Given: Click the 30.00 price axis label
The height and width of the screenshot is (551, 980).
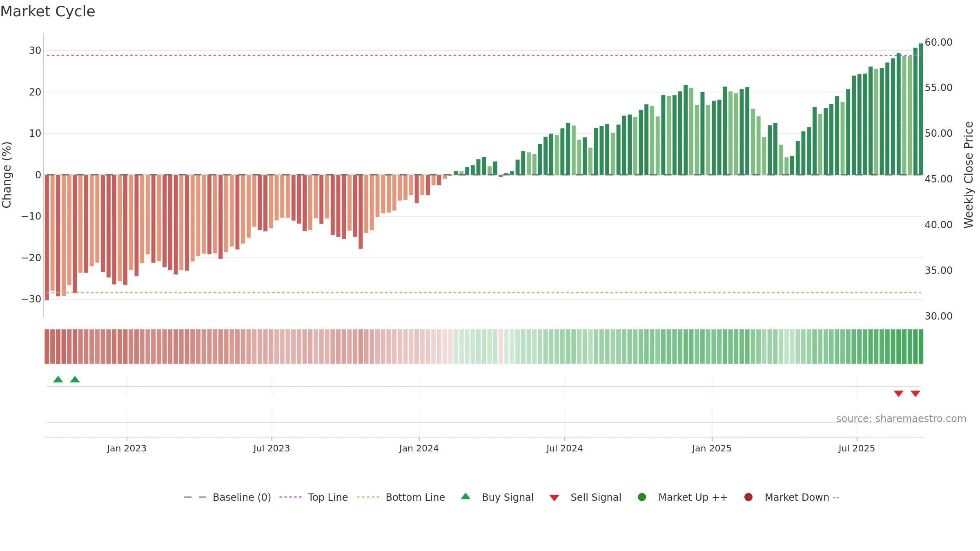Looking at the screenshot, I should [938, 316].
